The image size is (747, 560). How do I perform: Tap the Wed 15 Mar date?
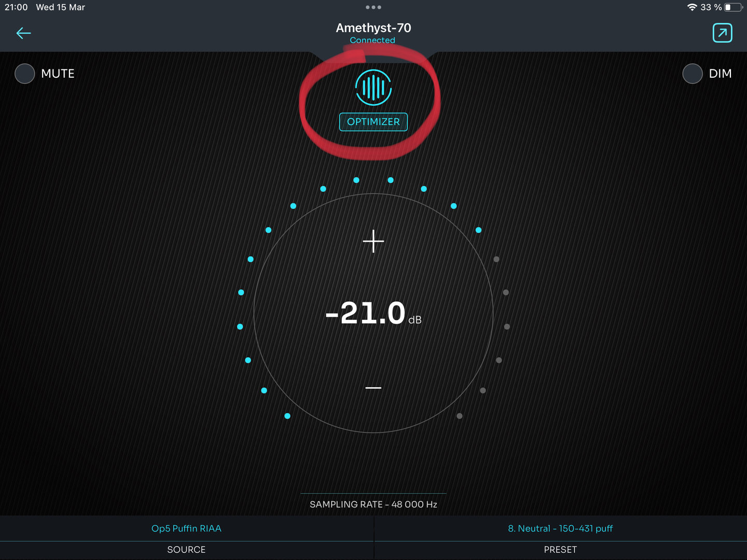60,7
